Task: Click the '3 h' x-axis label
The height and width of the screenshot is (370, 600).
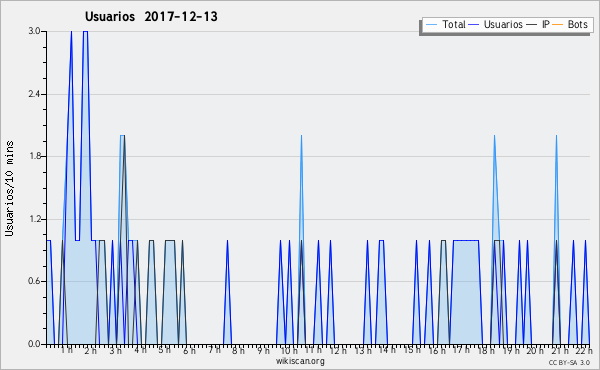Action: coord(115,350)
